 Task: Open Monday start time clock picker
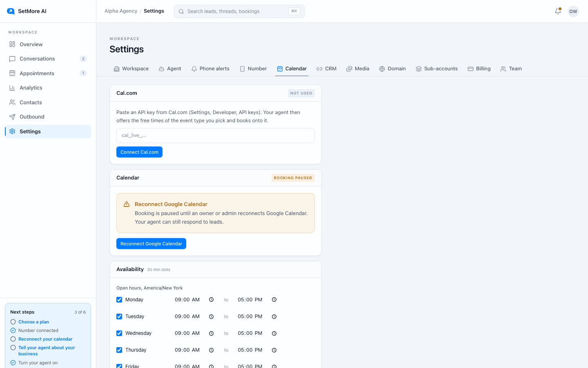[211, 300]
